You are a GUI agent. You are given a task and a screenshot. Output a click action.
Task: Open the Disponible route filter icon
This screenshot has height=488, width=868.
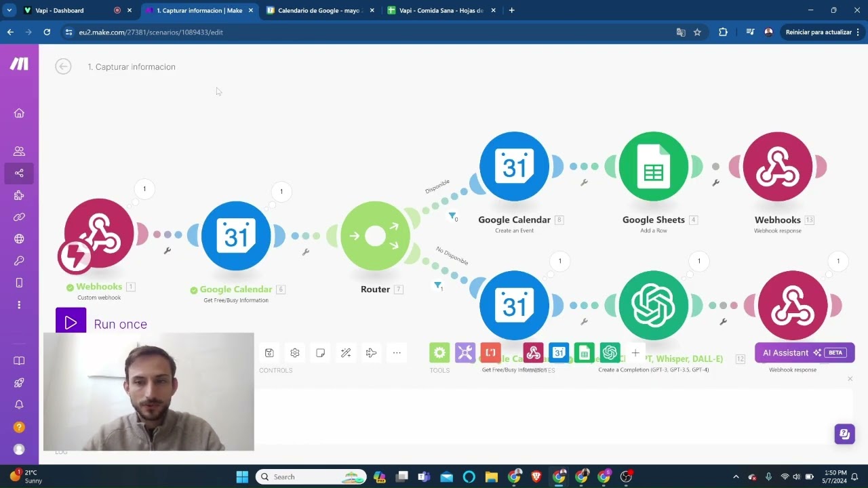[452, 216]
